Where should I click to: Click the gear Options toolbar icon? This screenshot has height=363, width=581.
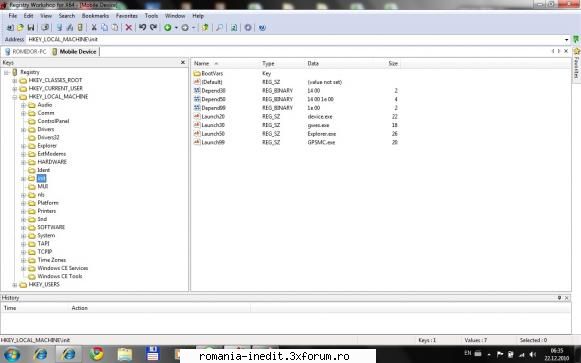pos(248,27)
